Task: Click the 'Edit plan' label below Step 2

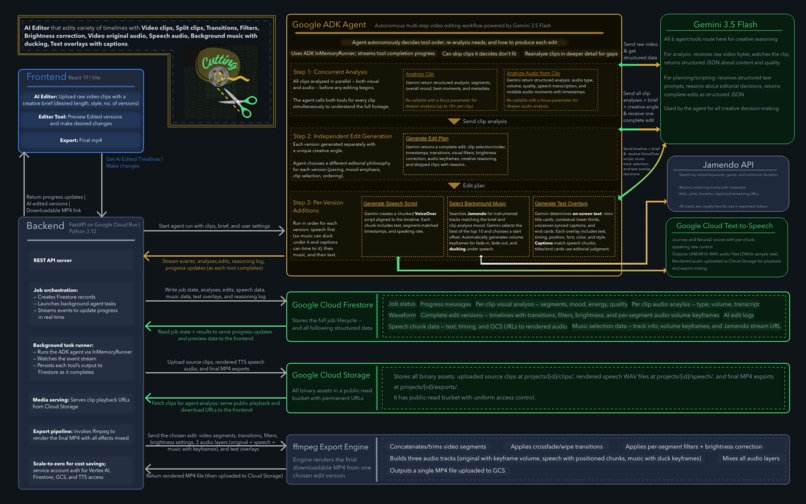Action: [x=473, y=186]
